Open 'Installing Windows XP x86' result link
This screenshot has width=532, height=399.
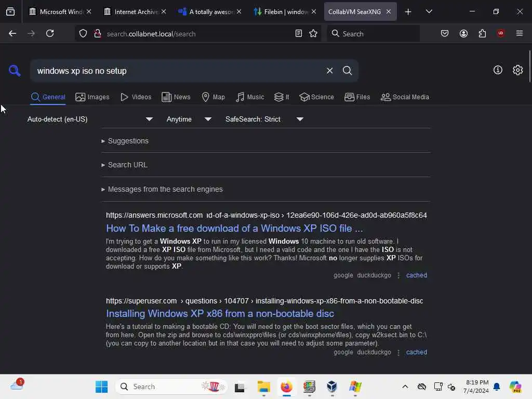pyautogui.click(x=220, y=313)
